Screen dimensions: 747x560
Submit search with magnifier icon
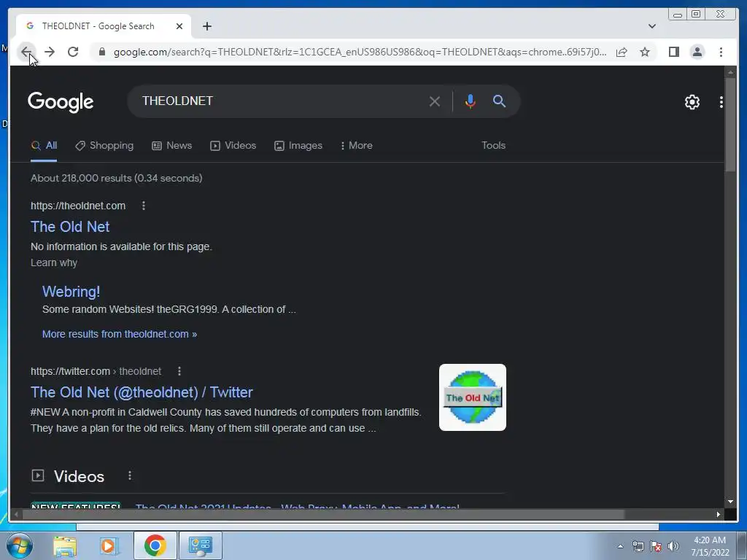[499, 101]
